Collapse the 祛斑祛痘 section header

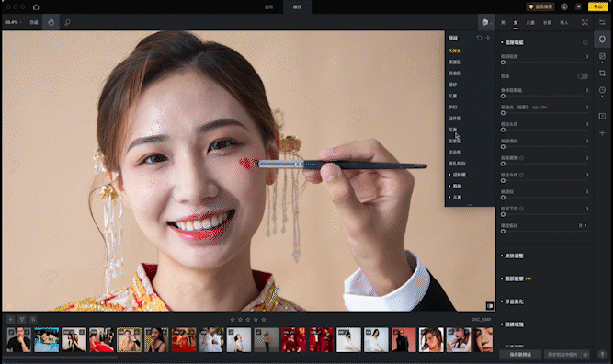(x=513, y=42)
